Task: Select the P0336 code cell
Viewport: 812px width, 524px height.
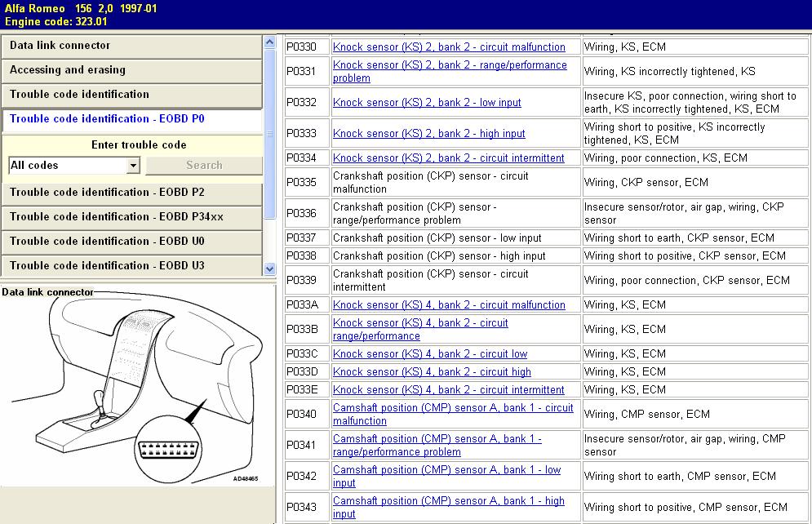Action: tap(307, 213)
